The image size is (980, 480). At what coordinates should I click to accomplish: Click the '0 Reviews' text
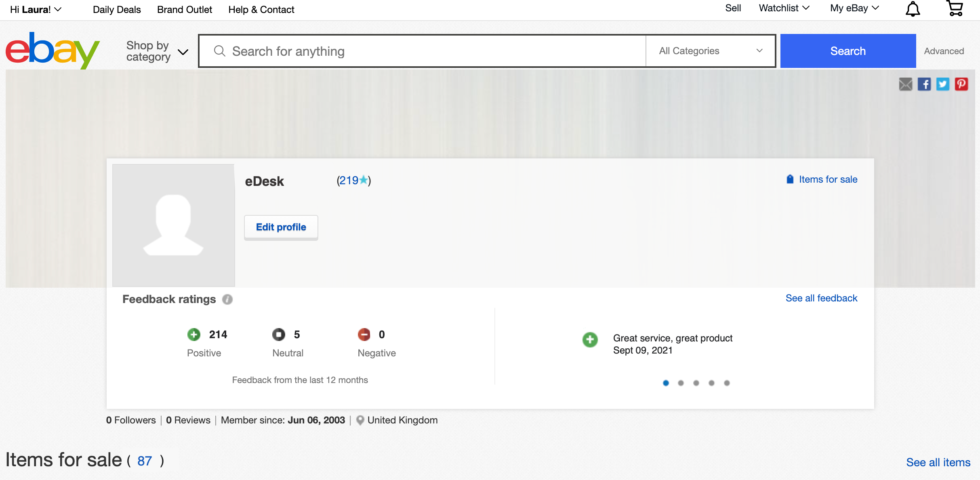pyautogui.click(x=188, y=420)
